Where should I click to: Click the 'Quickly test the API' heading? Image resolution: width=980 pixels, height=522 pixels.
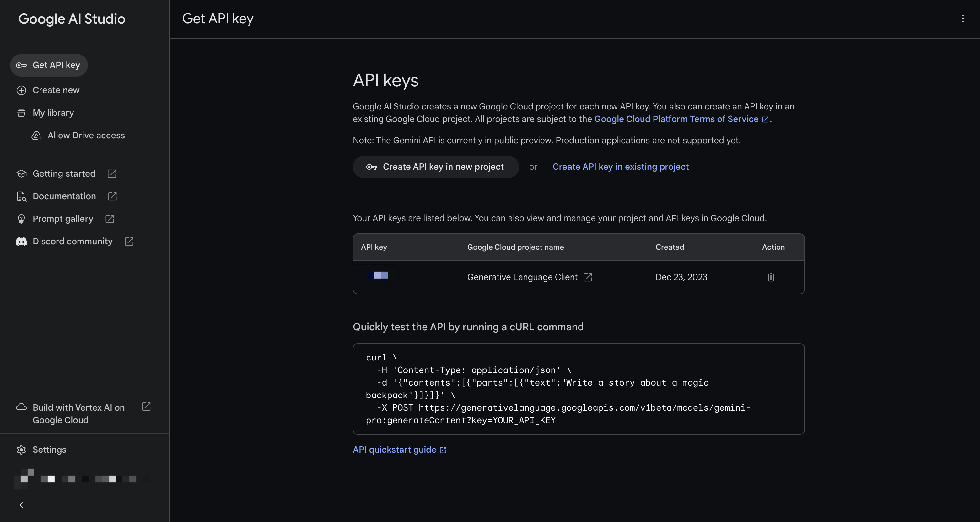[468, 327]
